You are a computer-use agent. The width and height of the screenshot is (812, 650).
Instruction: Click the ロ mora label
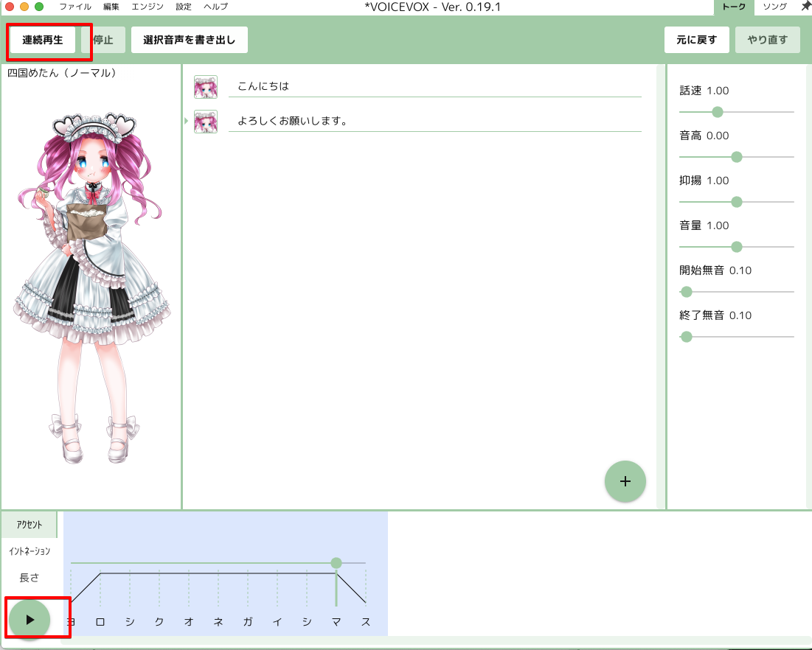pos(100,622)
